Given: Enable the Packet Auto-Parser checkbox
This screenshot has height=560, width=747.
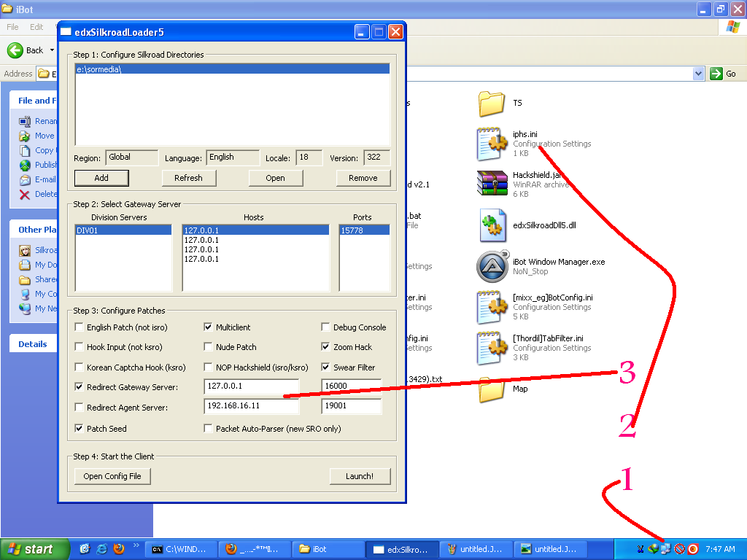Looking at the screenshot, I should click(x=208, y=429).
